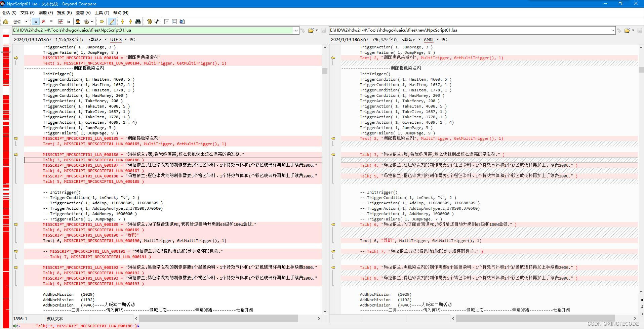Open left file with folder icon
644x329 pixels.
(311, 30)
